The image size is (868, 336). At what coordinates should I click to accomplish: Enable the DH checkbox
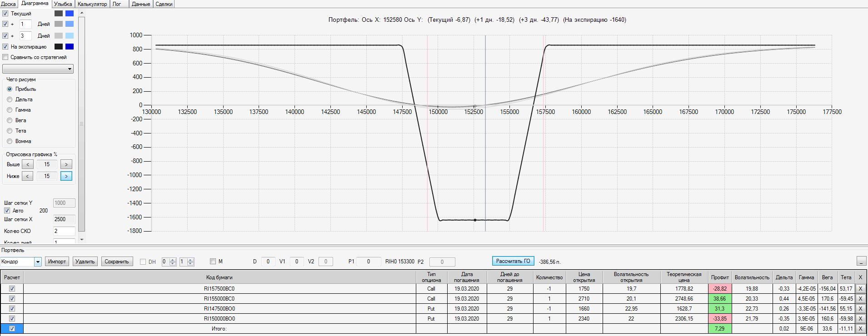[143, 262]
